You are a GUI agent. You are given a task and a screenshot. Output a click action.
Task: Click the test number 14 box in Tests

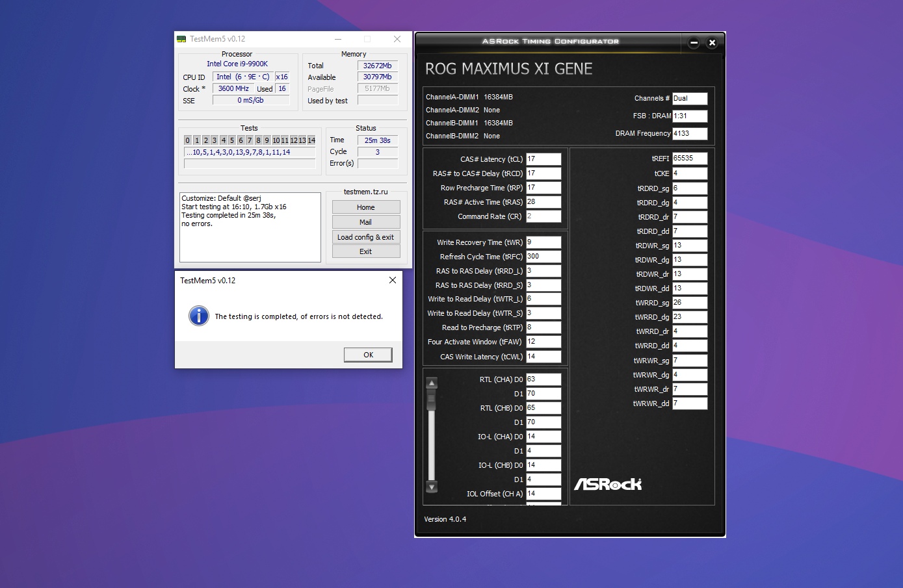(311, 140)
